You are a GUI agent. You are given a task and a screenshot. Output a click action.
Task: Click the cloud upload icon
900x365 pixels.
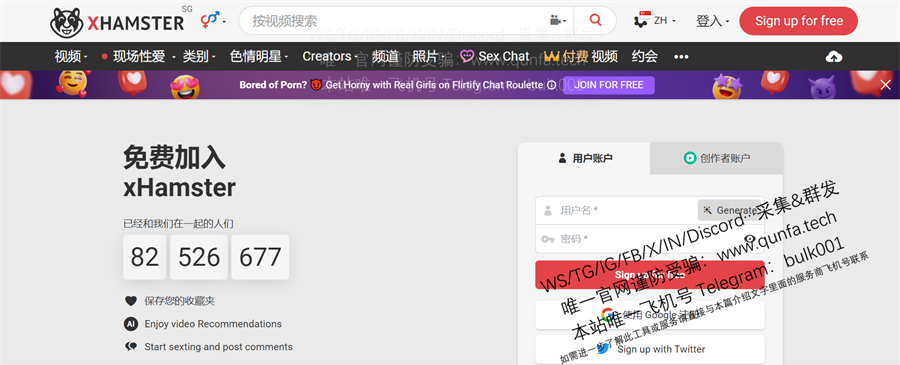click(x=834, y=56)
